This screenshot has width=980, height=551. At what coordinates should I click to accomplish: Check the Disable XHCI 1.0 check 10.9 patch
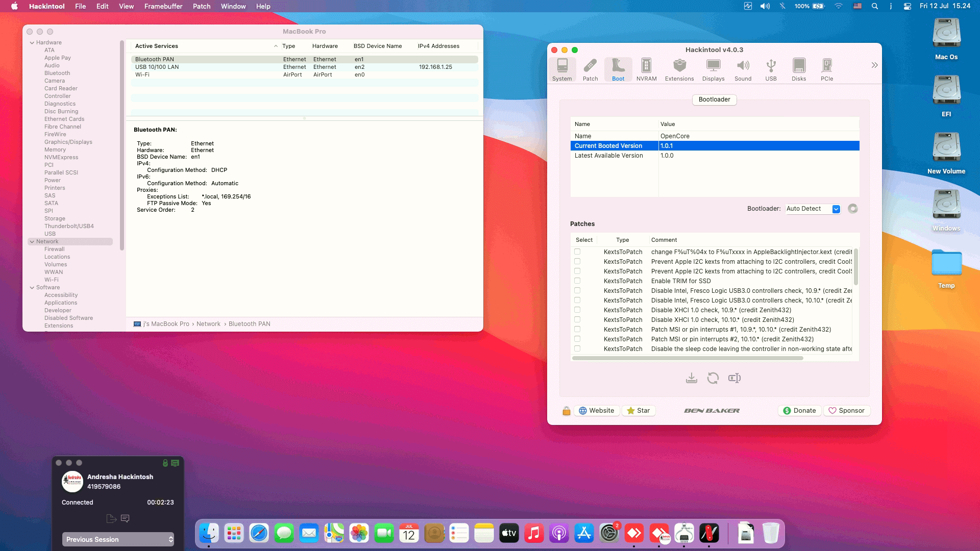click(577, 310)
